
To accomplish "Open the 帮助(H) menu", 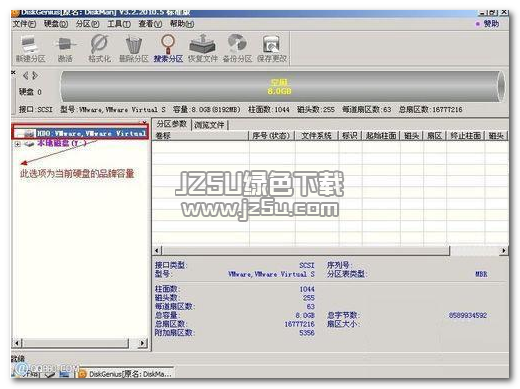I will tap(182, 24).
